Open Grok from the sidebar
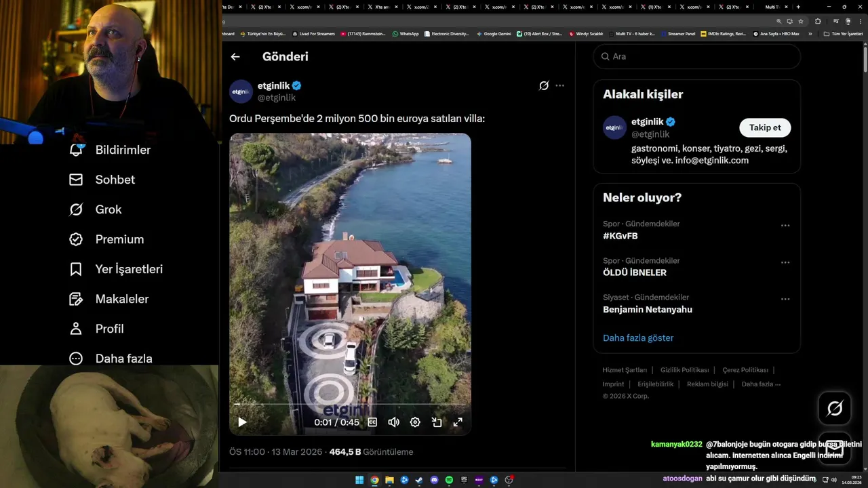 [x=95, y=209]
